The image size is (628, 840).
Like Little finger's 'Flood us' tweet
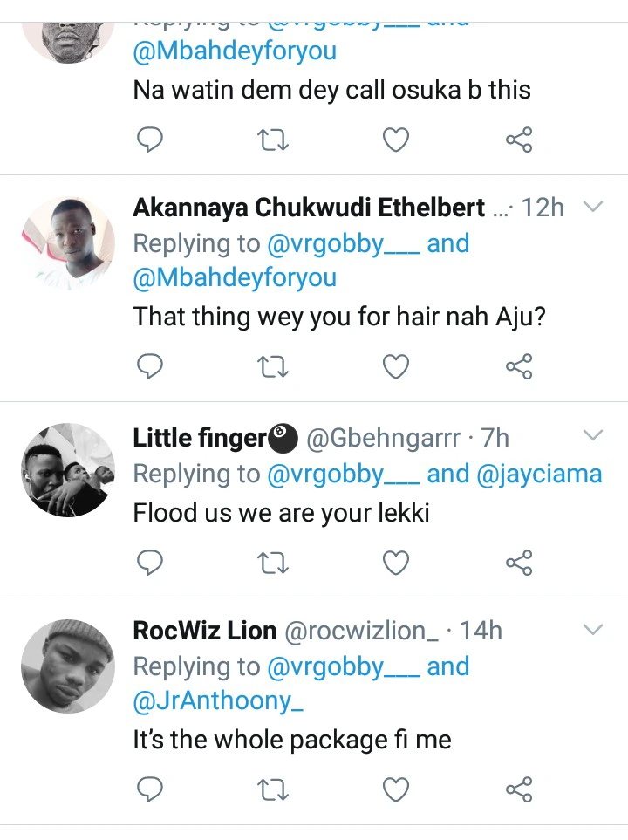tap(397, 563)
